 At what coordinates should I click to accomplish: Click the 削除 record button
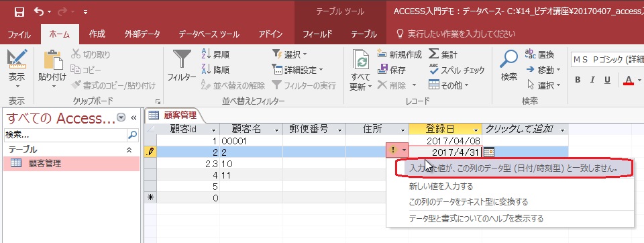pos(392,85)
